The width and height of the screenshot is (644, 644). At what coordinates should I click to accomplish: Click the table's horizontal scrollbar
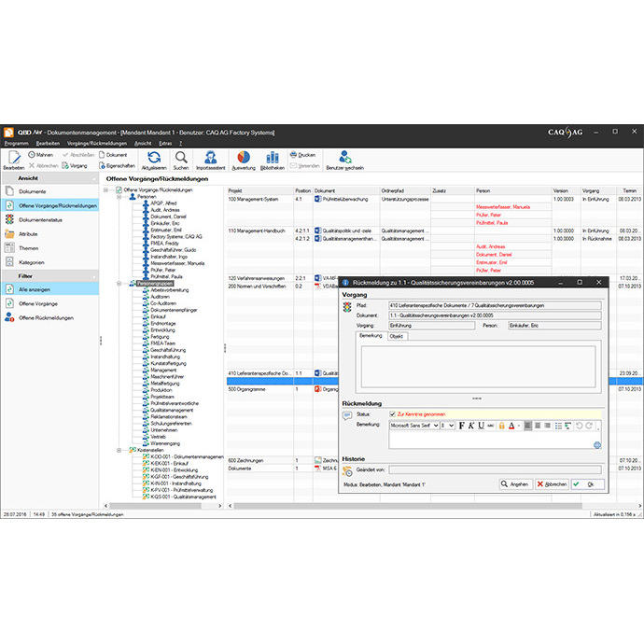(408, 506)
